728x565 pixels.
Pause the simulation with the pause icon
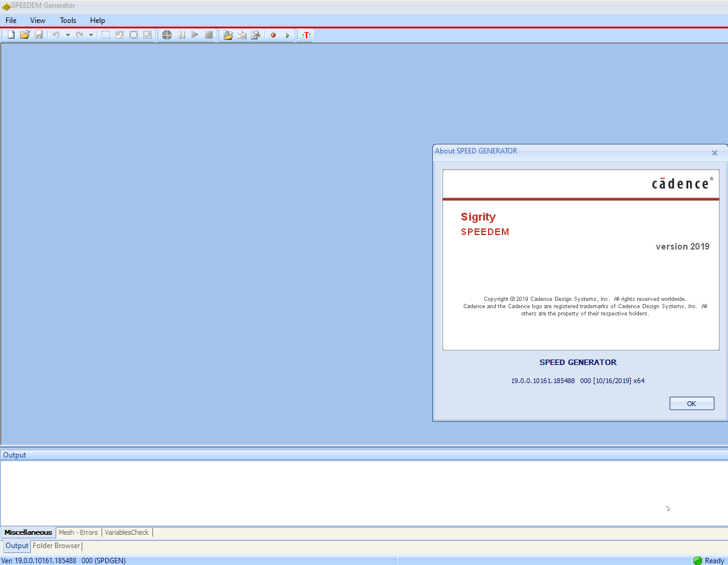point(181,35)
